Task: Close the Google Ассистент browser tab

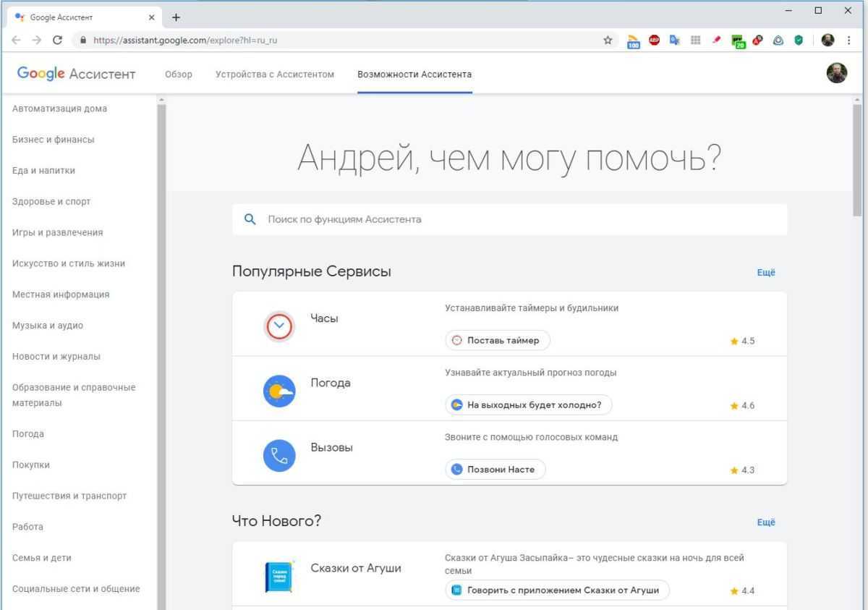Action: pos(151,17)
